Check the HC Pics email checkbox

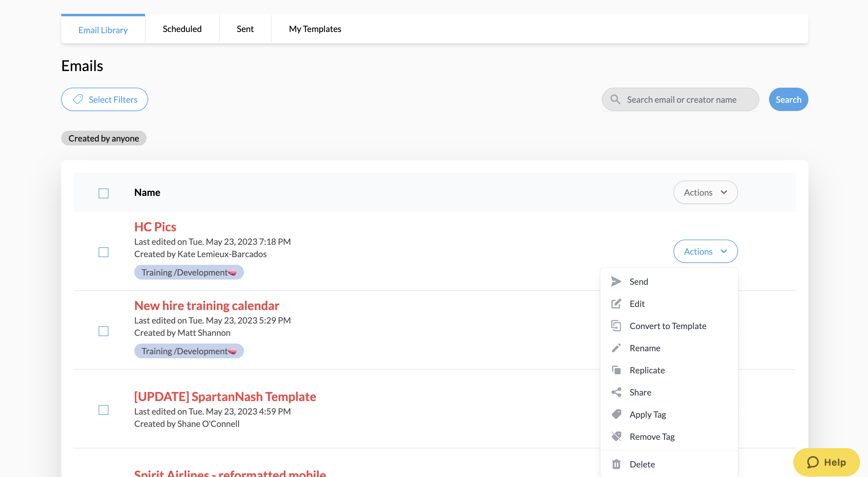pyautogui.click(x=104, y=252)
